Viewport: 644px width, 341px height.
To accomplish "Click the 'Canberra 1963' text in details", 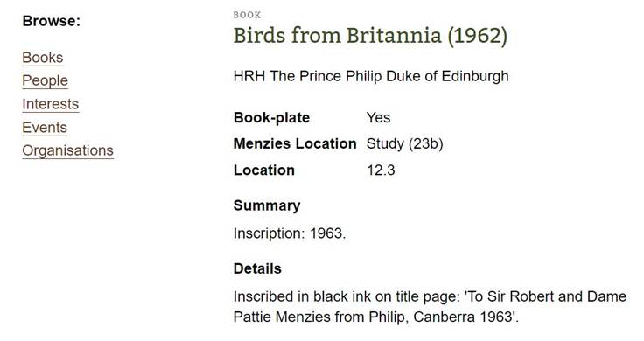I will click(465, 317).
